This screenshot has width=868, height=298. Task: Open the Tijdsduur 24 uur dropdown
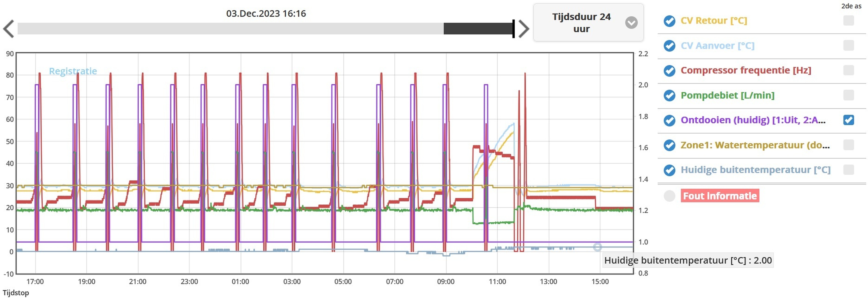pos(588,23)
